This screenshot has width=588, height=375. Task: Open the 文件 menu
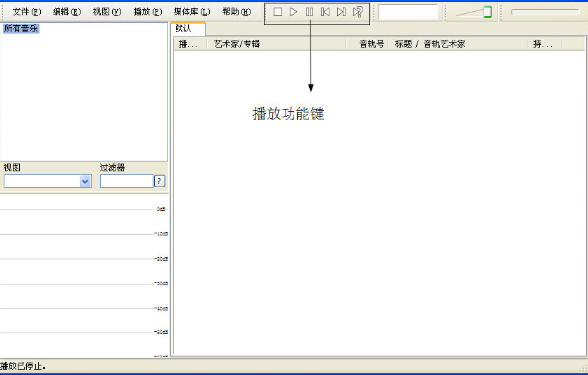point(26,12)
